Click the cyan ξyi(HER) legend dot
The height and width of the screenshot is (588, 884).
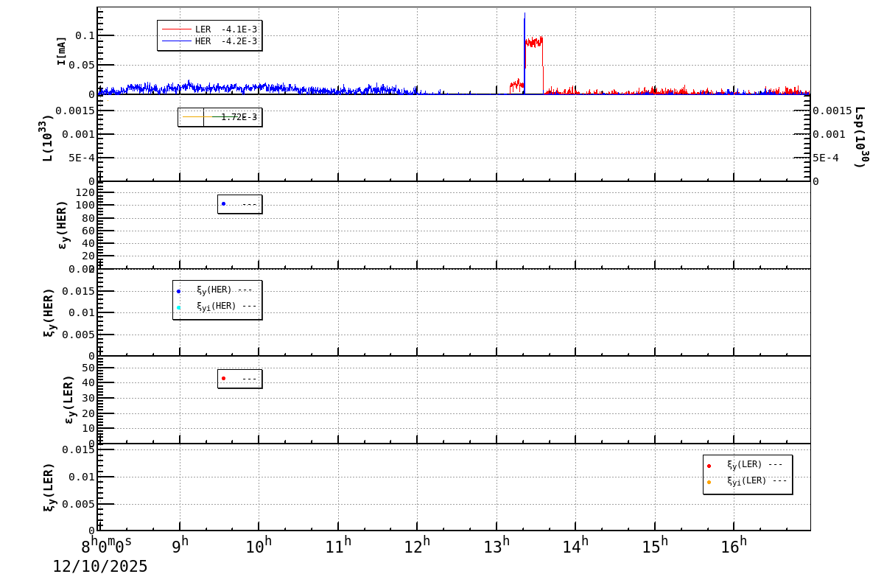point(178,307)
